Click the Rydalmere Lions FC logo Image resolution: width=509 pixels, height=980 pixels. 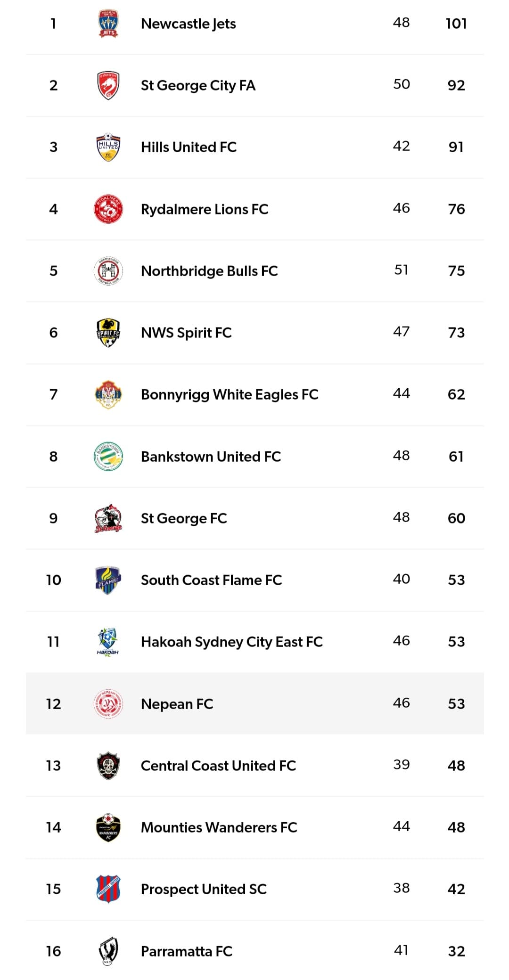pyautogui.click(x=108, y=209)
